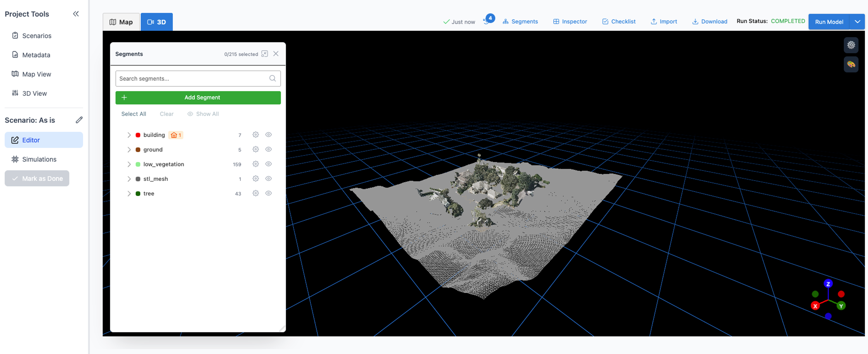
Task: Open Simulations in the sidebar
Action: click(39, 159)
